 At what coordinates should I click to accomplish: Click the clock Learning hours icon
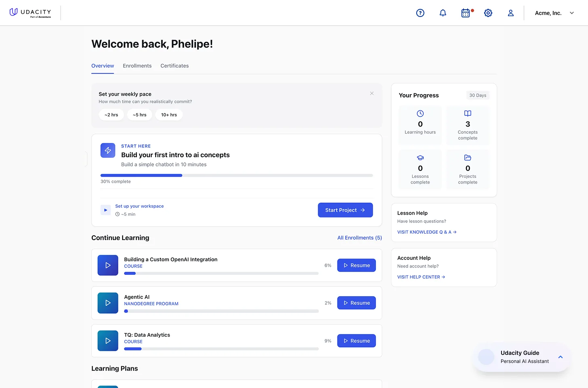[x=420, y=114]
